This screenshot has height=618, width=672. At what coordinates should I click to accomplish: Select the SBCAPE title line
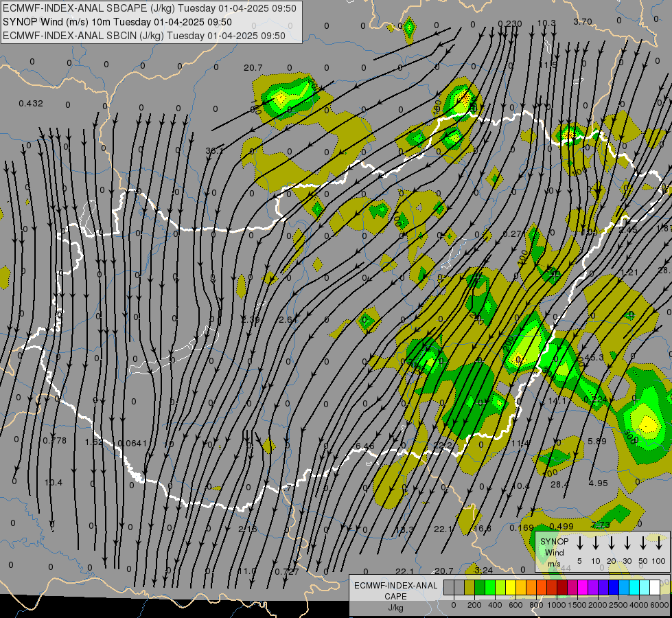150,8
